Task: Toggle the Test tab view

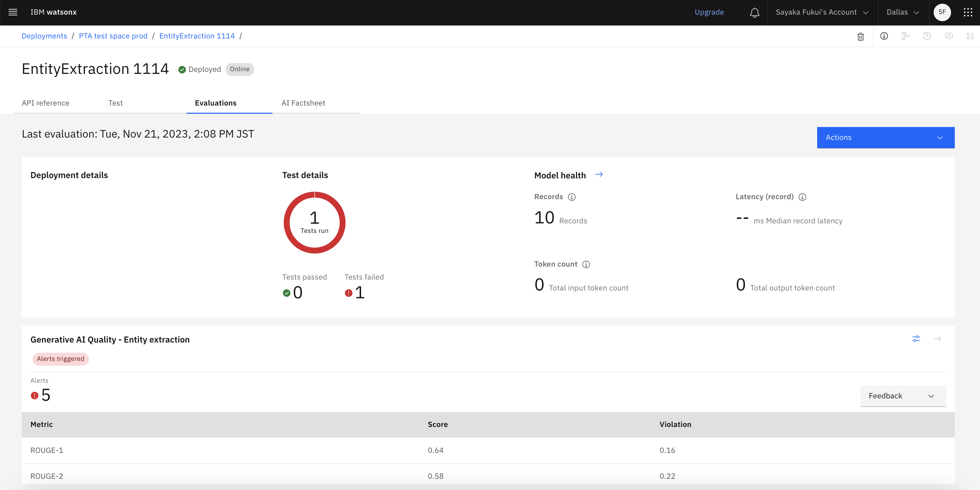Action: 115,102
